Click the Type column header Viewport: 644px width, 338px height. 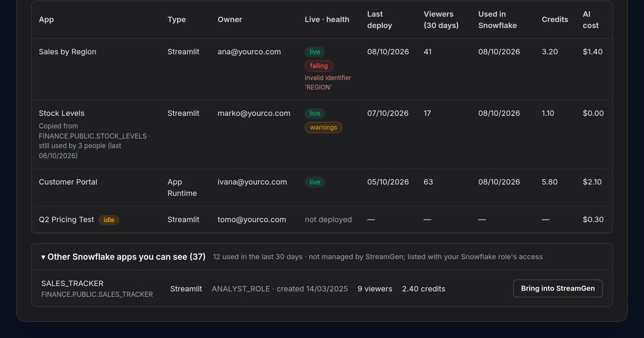(177, 20)
